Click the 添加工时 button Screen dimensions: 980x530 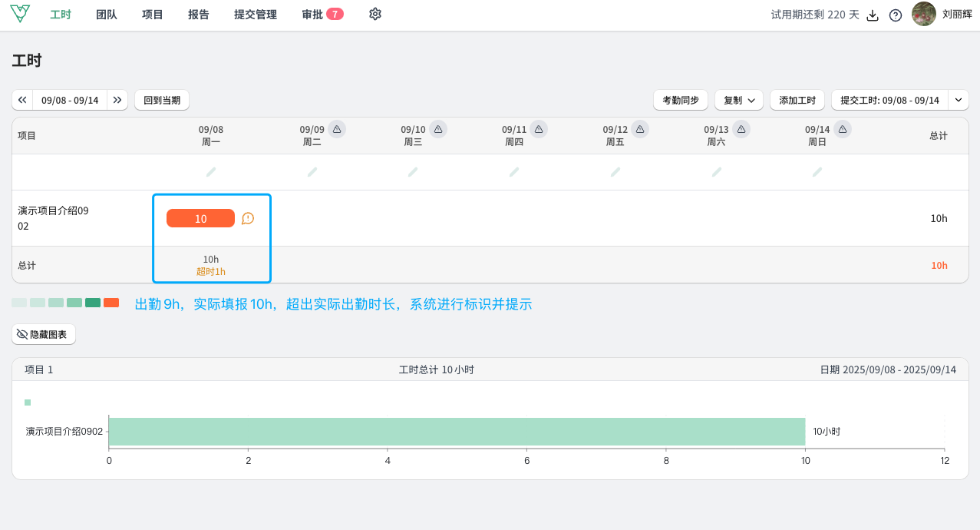[797, 100]
